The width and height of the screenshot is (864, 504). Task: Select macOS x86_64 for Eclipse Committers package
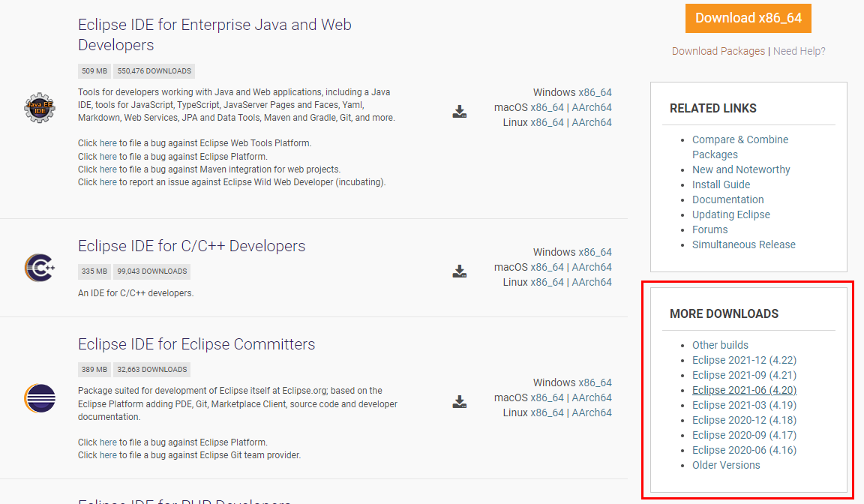[x=547, y=397]
